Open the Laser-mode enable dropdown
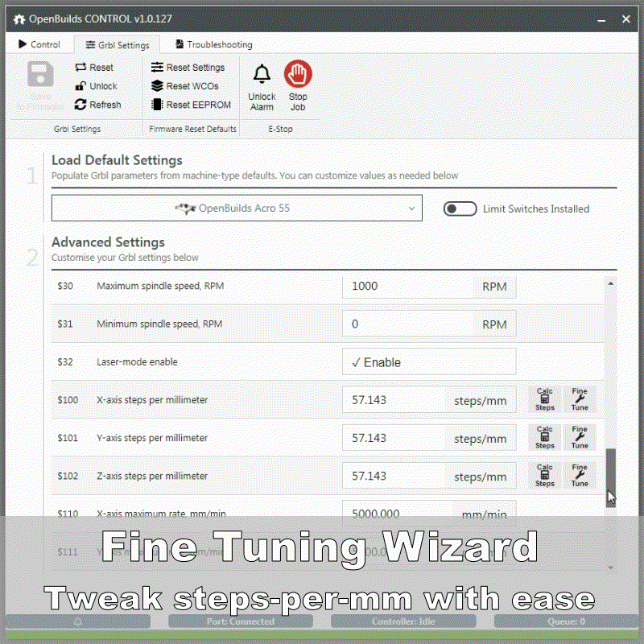 pos(428,362)
